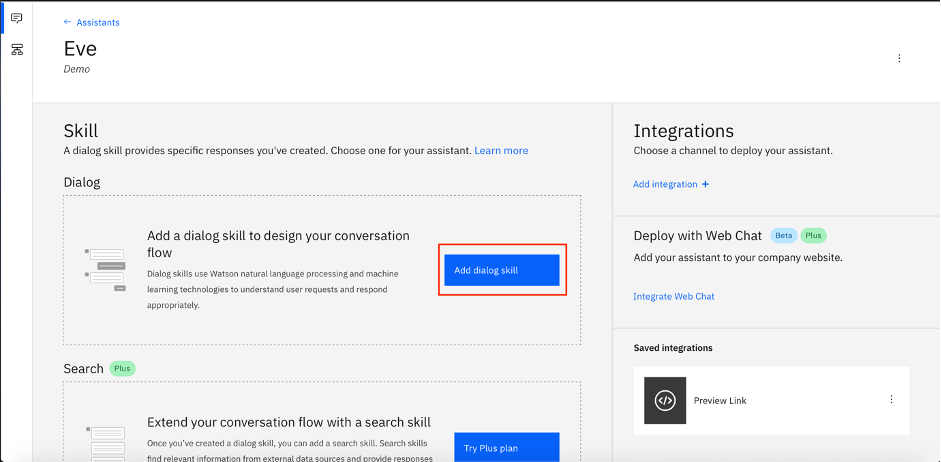Click the search skill illustration icon

pos(106,440)
